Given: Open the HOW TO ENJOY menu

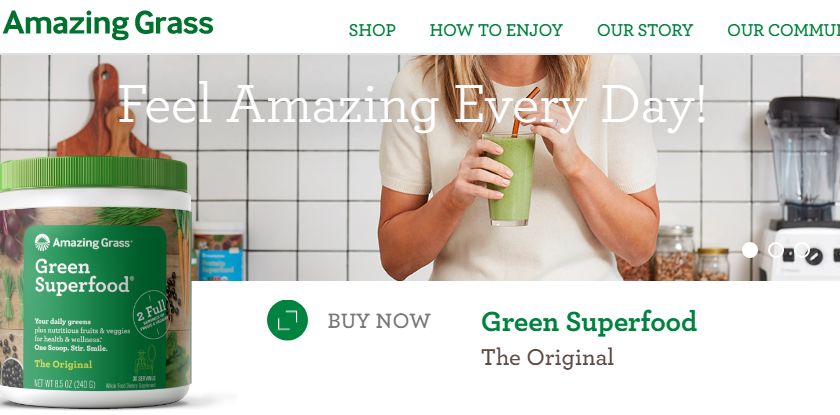Looking at the screenshot, I should tap(496, 30).
